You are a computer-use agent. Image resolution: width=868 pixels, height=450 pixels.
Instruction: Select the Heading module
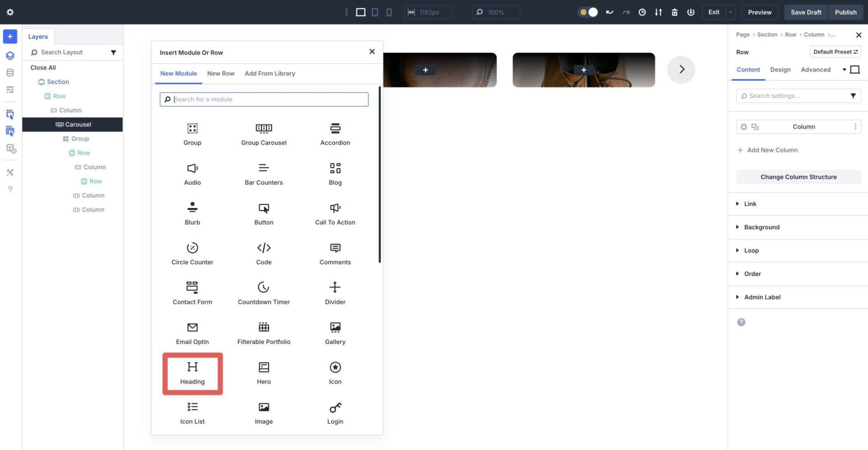(x=192, y=373)
